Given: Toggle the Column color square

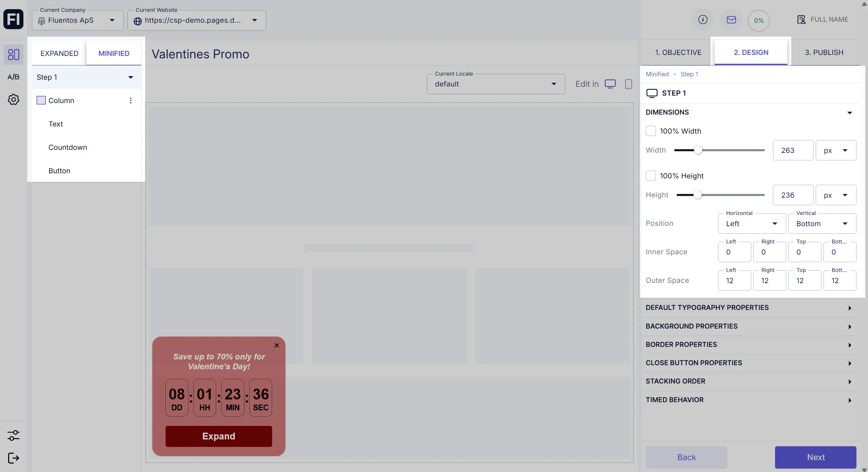Looking at the screenshot, I should click(x=41, y=100).
